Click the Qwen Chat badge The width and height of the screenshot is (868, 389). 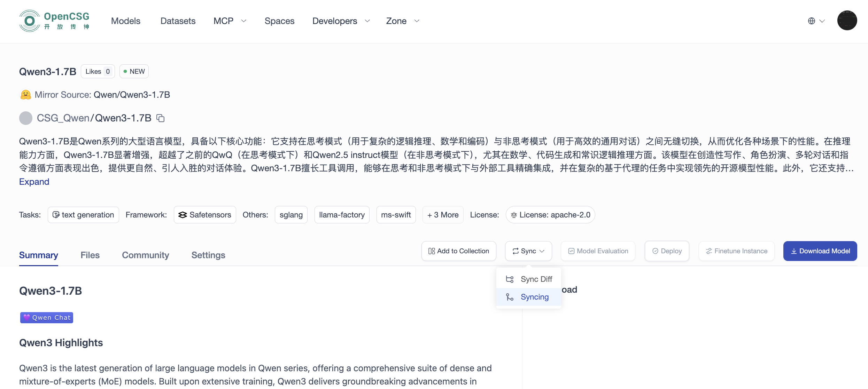pyautogui.click(x=47, y=317)
